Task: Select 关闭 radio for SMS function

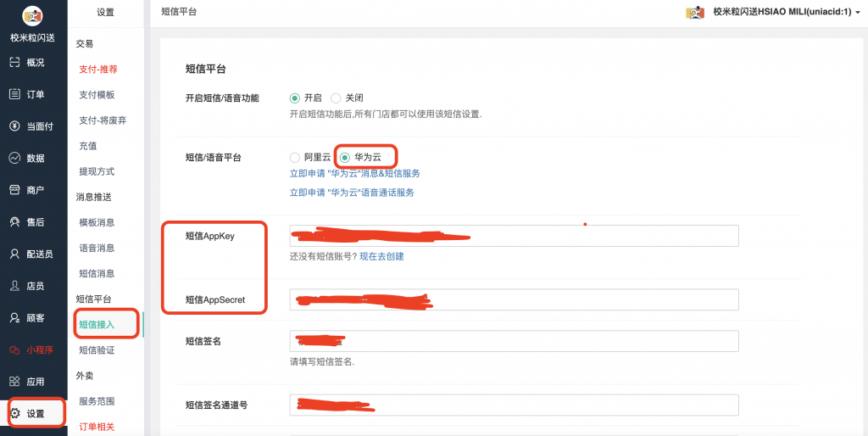Action: (336, 98)
